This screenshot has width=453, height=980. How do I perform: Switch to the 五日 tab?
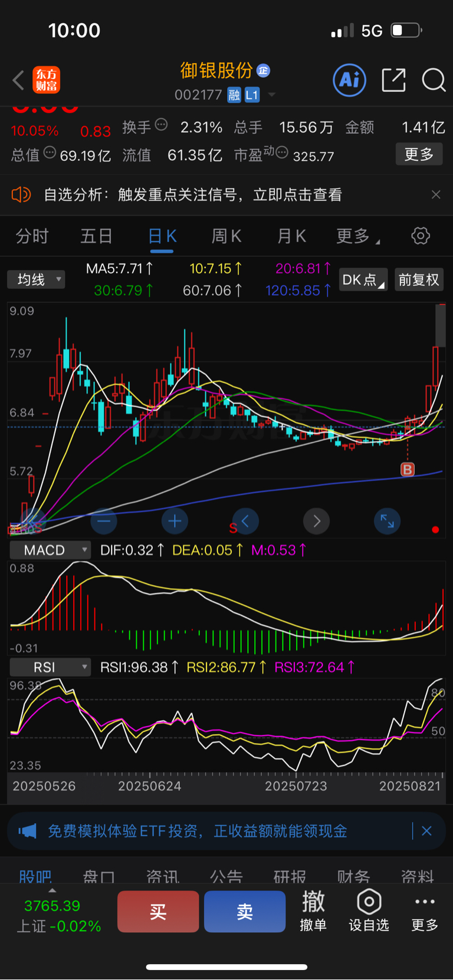click(97, 236)
